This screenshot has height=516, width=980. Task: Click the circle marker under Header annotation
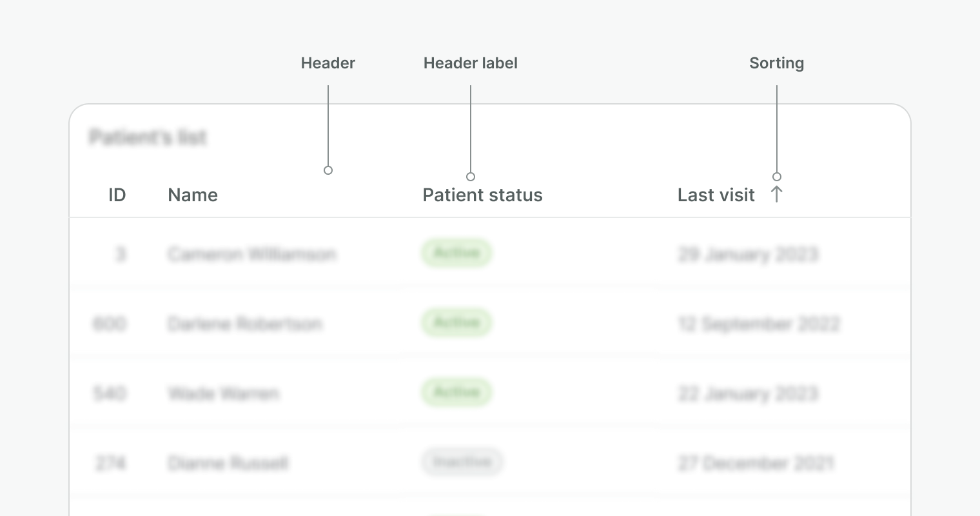point(328,170)
